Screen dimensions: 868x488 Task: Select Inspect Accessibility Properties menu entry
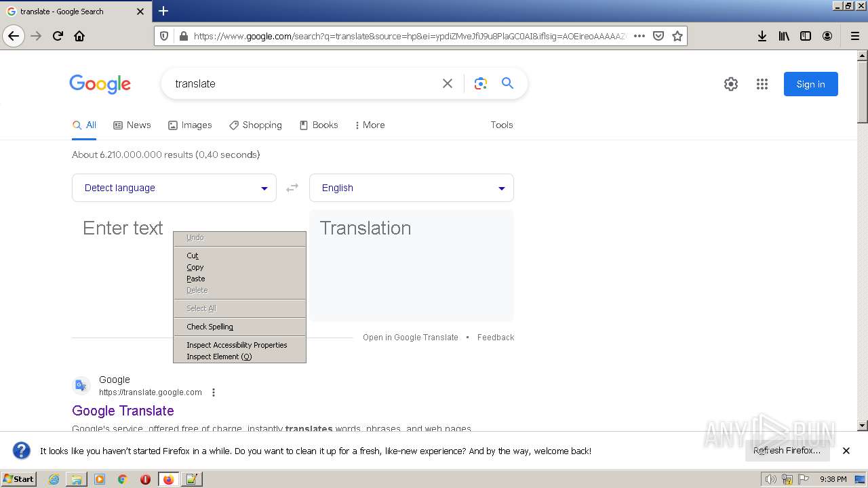(239, 345)
